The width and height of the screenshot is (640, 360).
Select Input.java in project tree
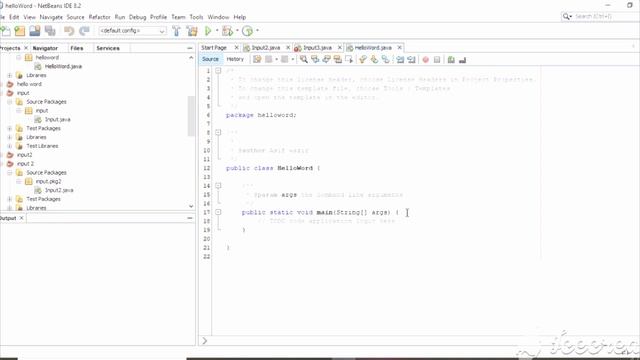[x=58, y=119]
